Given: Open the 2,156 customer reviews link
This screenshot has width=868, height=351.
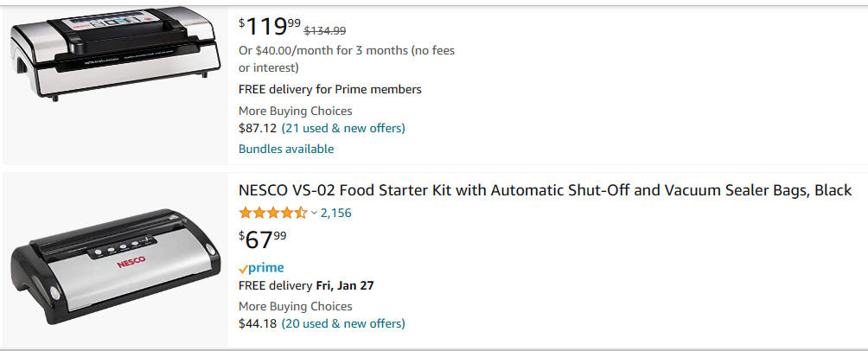Looking at the screenshot, I should click(336, 213).
